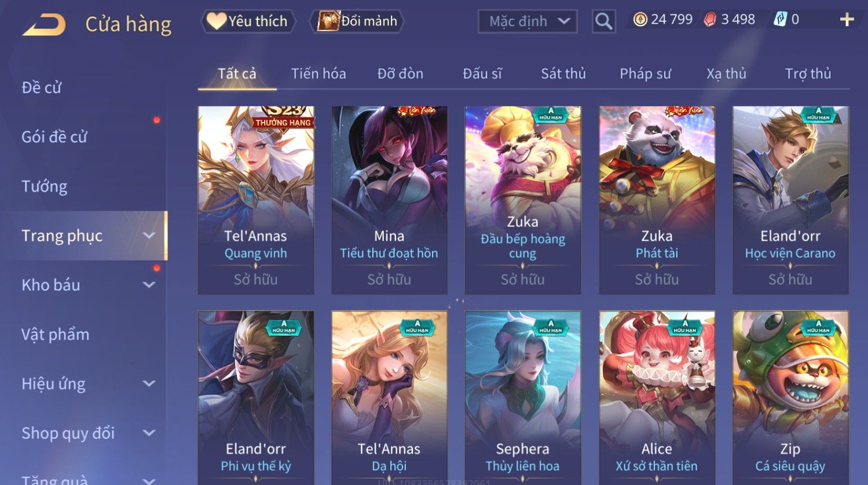Viewport: 868px width, 485px height.
Task: Tap the plus icon to add currency
Action: point(847,20)
